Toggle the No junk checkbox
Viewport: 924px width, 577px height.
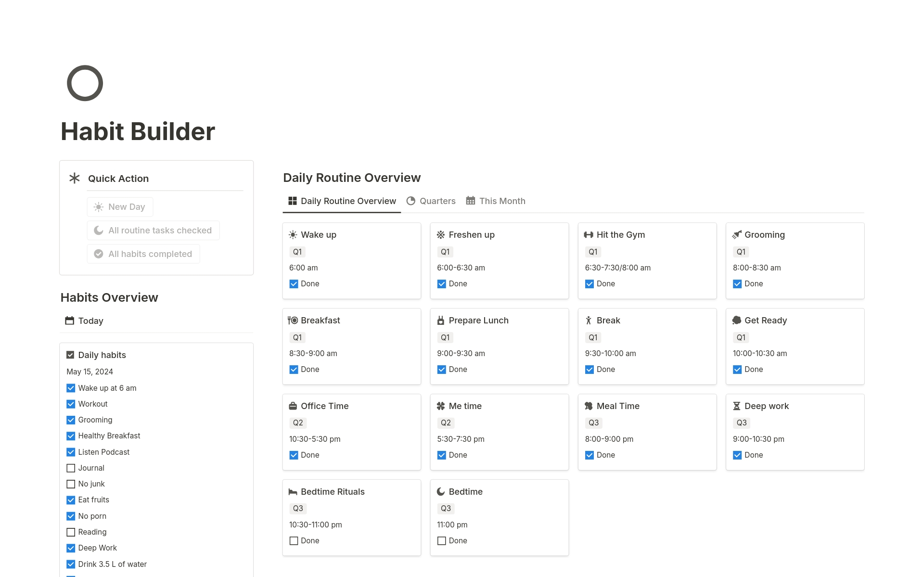71,483
